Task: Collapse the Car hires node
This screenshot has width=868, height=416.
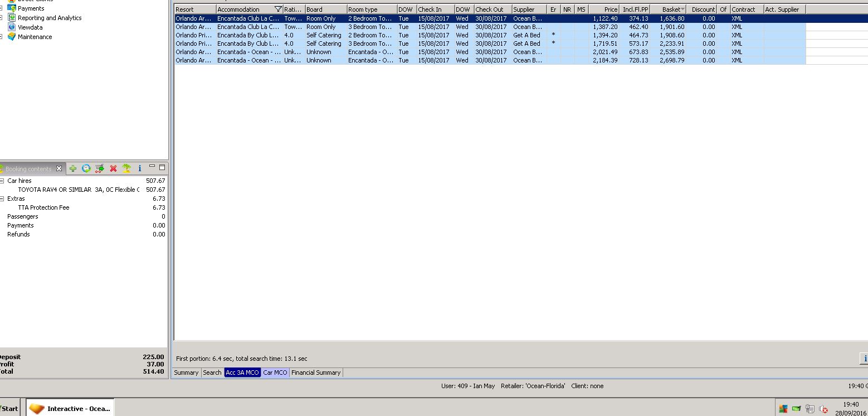Action: (x=2, y=181)
